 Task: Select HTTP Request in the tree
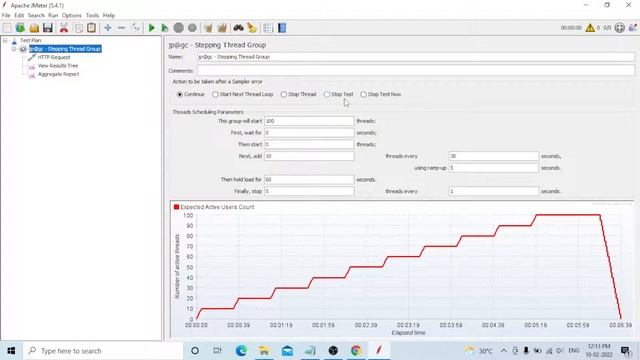coord(54,58)
